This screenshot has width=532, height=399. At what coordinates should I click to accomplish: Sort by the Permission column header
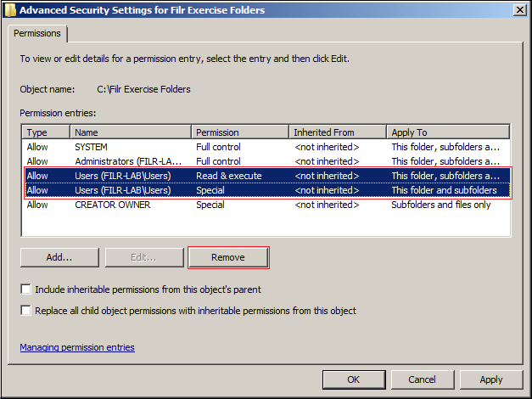pyautogui.click(x=240, y=132)
